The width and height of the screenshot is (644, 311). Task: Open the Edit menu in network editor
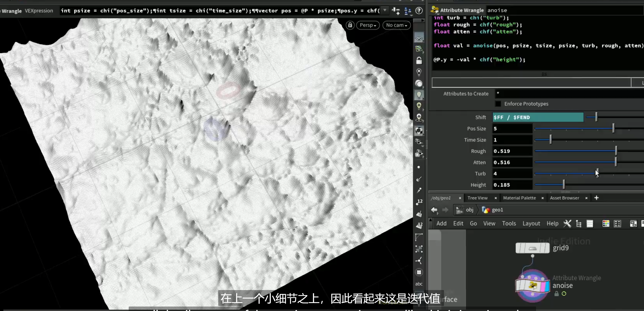(458, 224)
